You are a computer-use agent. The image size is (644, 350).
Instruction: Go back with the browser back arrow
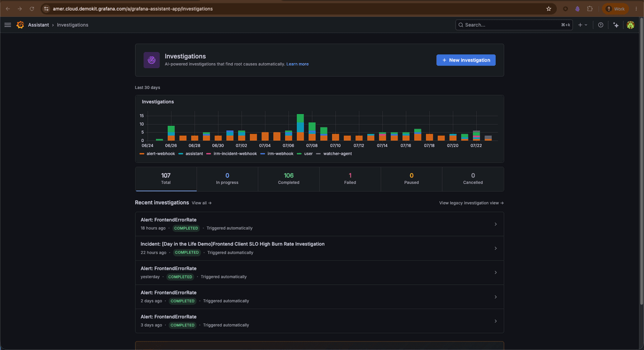pos(8,8)
